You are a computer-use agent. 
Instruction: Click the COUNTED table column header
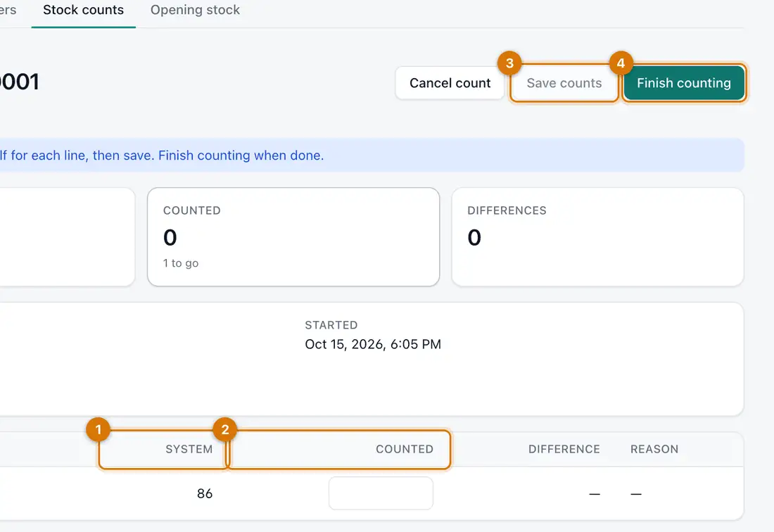(x=405, y=449)
